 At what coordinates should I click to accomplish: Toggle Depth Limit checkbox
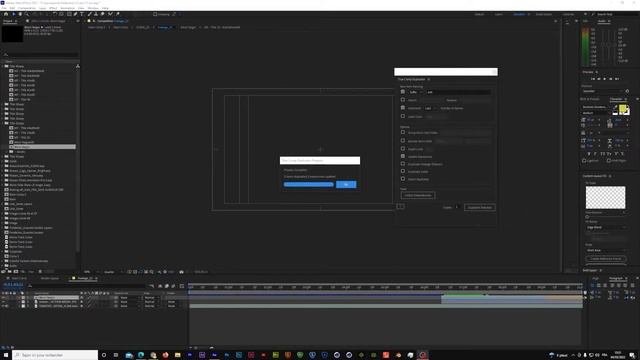pos(403,149)
